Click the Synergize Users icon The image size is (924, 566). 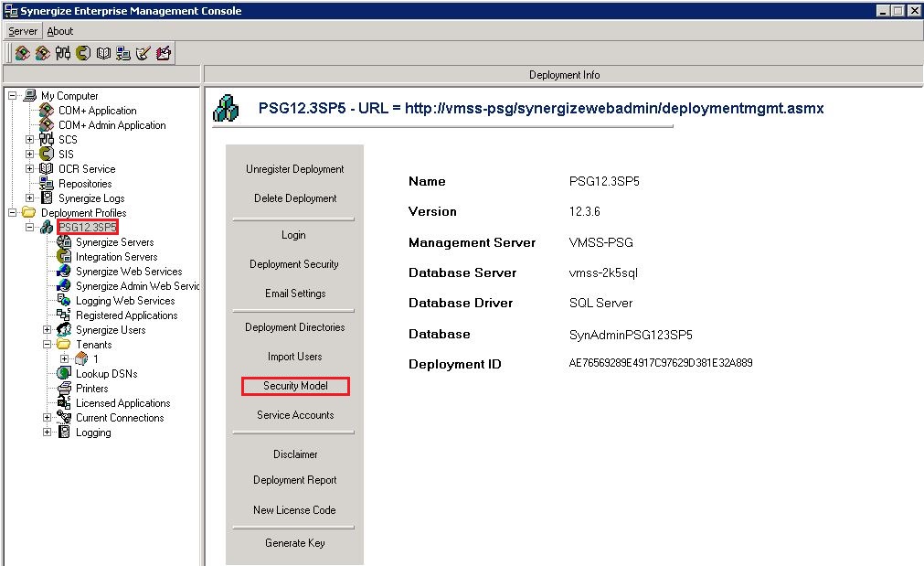[64, 329]
